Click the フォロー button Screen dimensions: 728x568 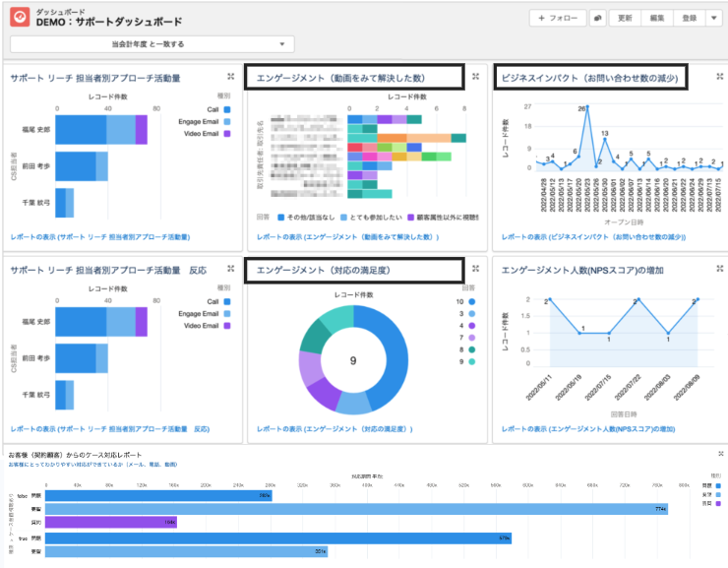tap(557, 18)
